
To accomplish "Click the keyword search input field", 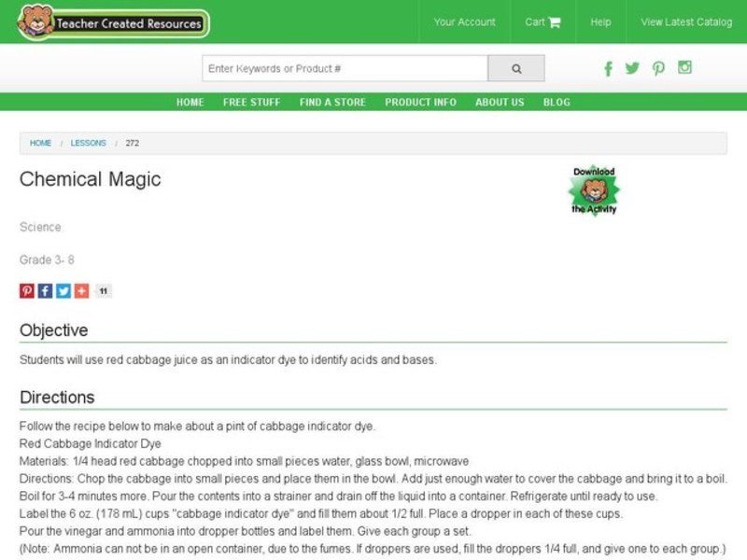I will pyautogui.click(x=345, y=67).
